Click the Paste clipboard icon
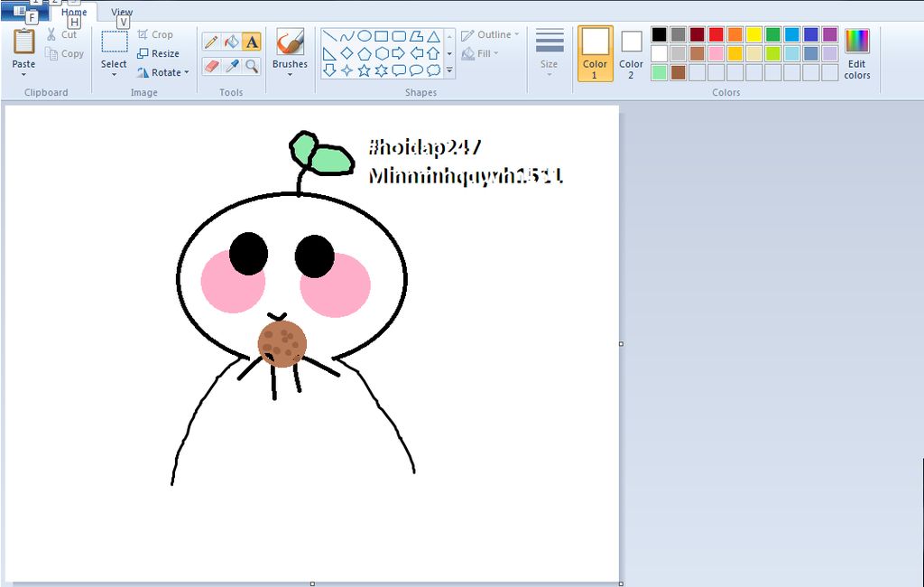Viewport: 924px width, 587px height. tap(23, 42)
